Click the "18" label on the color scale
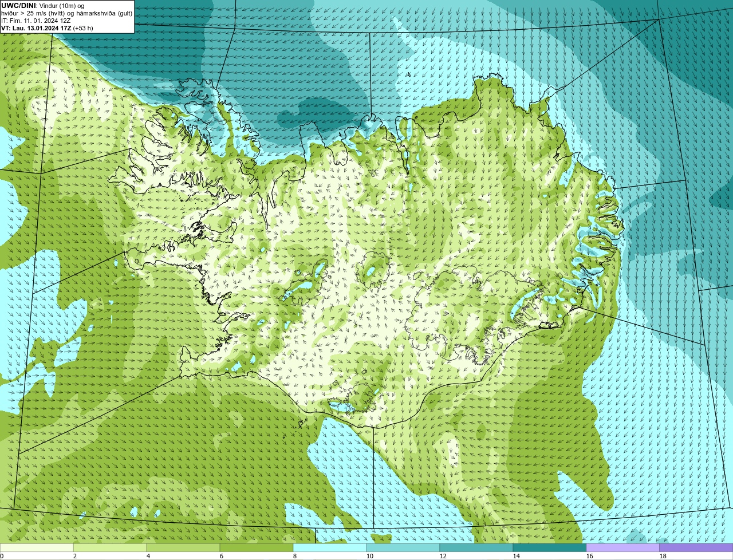The width and height of the screenshot is (733, 560). pyautogui.click(x=663, y=556)
